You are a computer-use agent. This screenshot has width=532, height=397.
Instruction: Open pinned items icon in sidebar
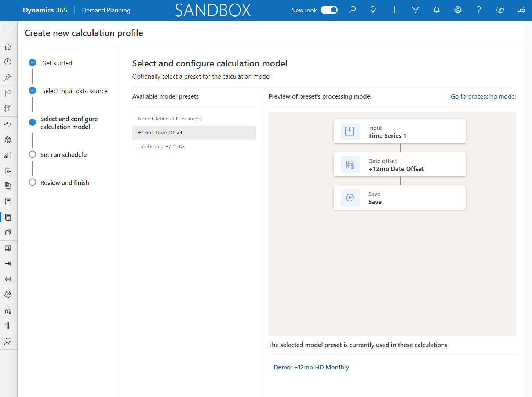click(x=8, y=77)
